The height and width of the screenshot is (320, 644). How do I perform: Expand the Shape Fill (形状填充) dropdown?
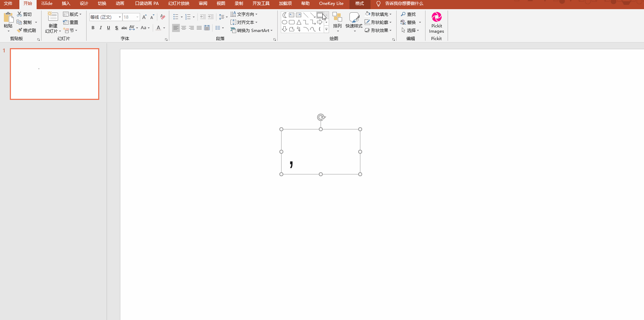390,14
